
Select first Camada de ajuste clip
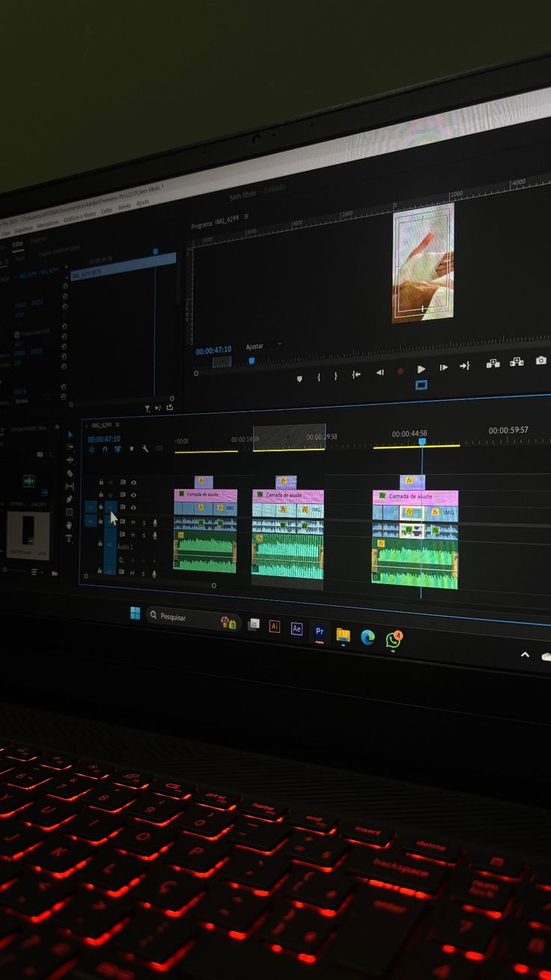[x=205, y=495]
